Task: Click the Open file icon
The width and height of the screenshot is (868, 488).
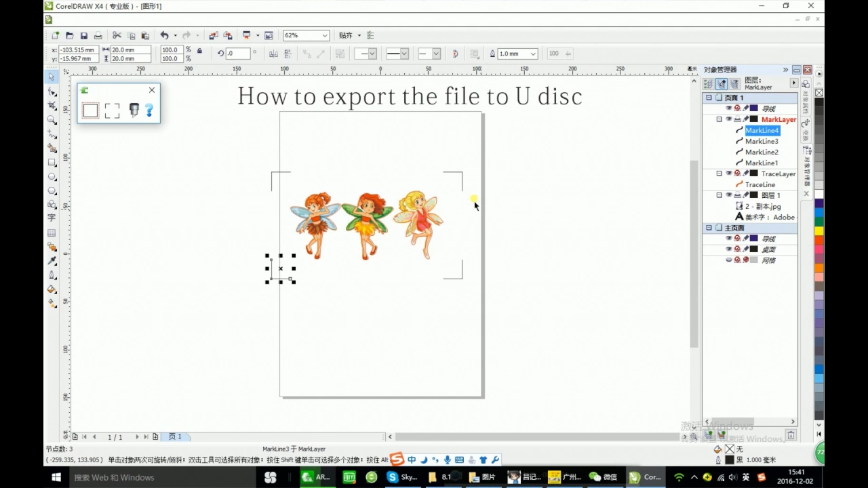Action: point(69,35)
